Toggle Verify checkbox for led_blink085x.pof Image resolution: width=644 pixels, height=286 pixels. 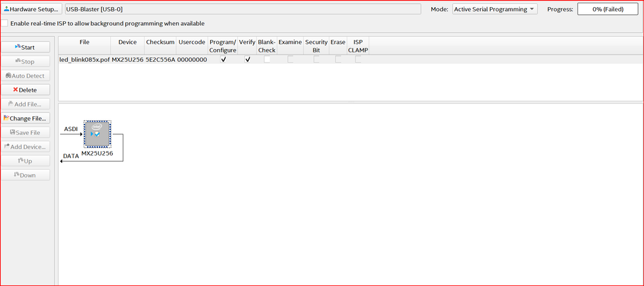coord(248,59)
